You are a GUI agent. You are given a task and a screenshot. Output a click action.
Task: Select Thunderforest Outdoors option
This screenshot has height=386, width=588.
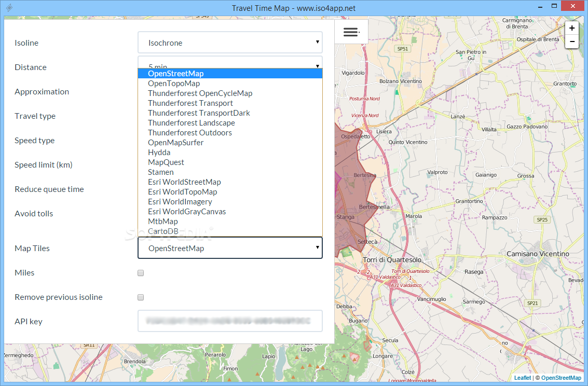point(230,133)
